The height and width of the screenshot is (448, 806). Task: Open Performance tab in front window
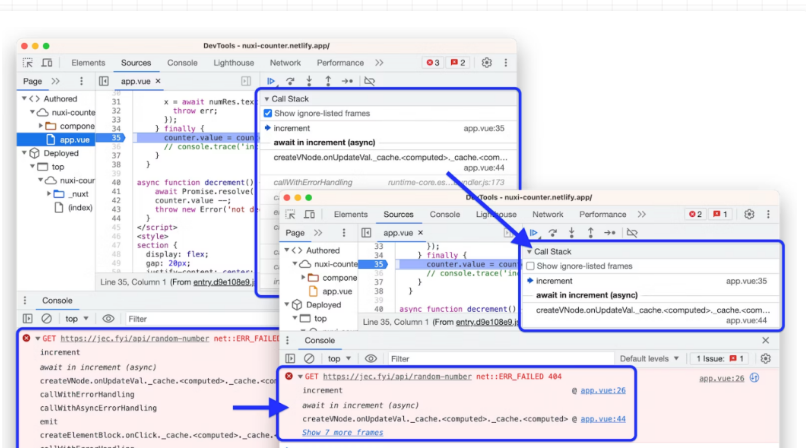[602, 214]
